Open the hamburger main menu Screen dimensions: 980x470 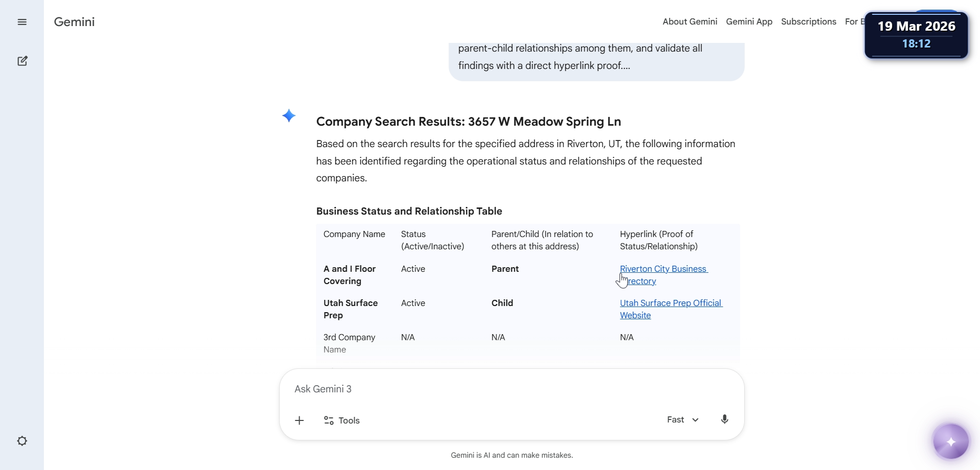tap(22, 22)
